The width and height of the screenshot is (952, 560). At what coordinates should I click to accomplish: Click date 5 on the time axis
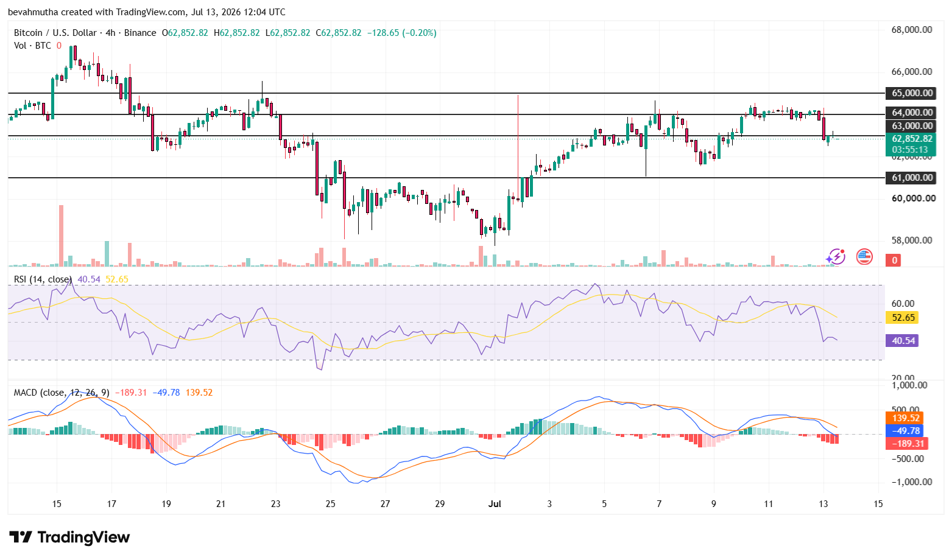[x=604, y=504]
